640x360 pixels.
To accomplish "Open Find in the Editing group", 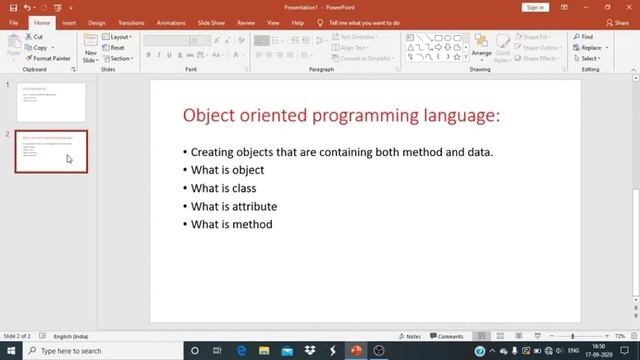I will click(x=583, y=37).
